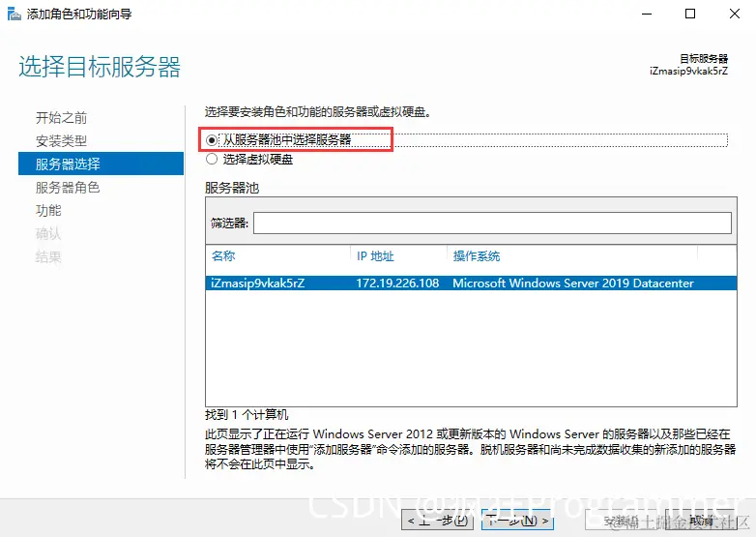Select the radio button 从服务器池中选择服务器
The width and height of the screenshot is (756, 537).
pos(211,140)
